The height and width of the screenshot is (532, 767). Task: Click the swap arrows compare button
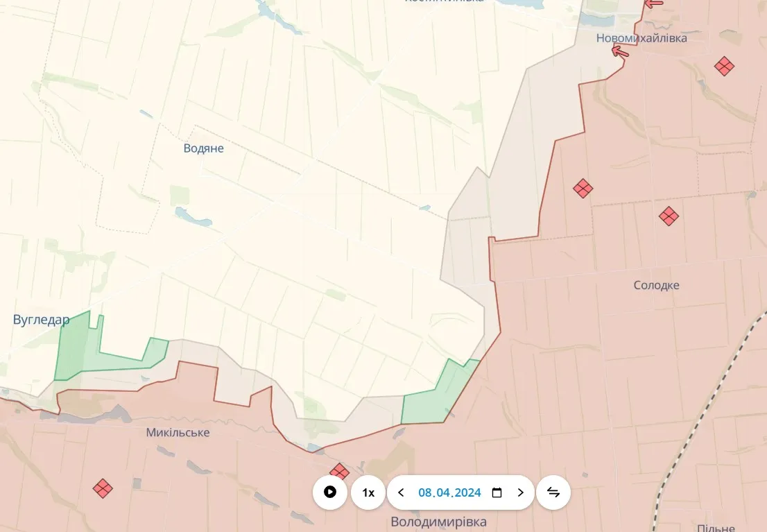tap(553, 492)
